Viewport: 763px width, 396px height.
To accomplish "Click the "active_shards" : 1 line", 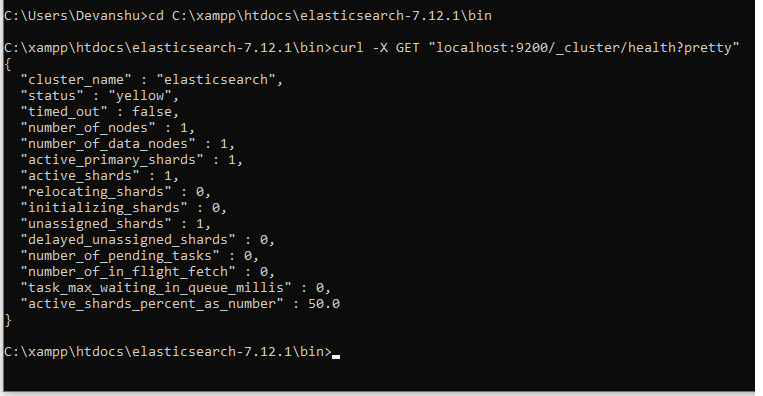I will (x=100, y=176).
